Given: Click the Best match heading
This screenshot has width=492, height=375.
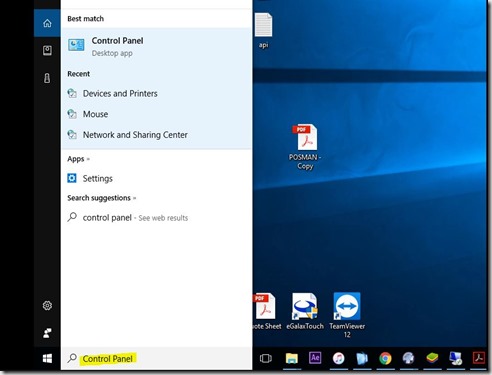Looking at the screenshot, I should pos(86,19).
